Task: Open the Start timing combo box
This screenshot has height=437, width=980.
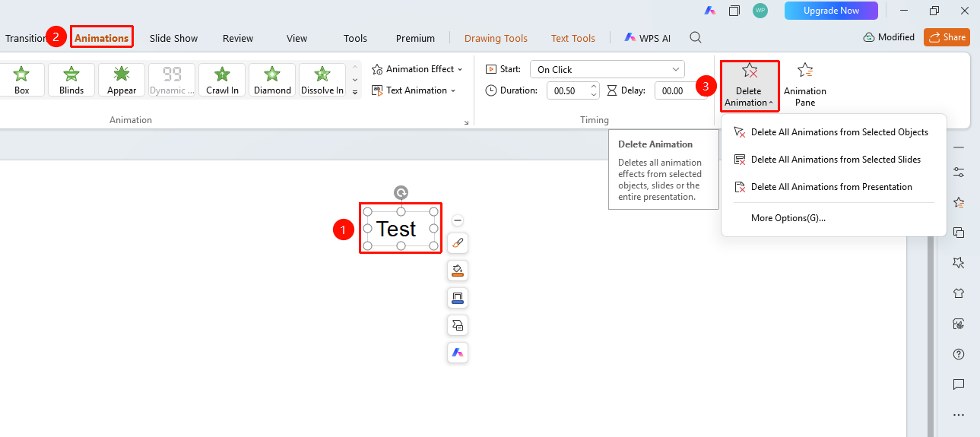Action: (607, 69)
